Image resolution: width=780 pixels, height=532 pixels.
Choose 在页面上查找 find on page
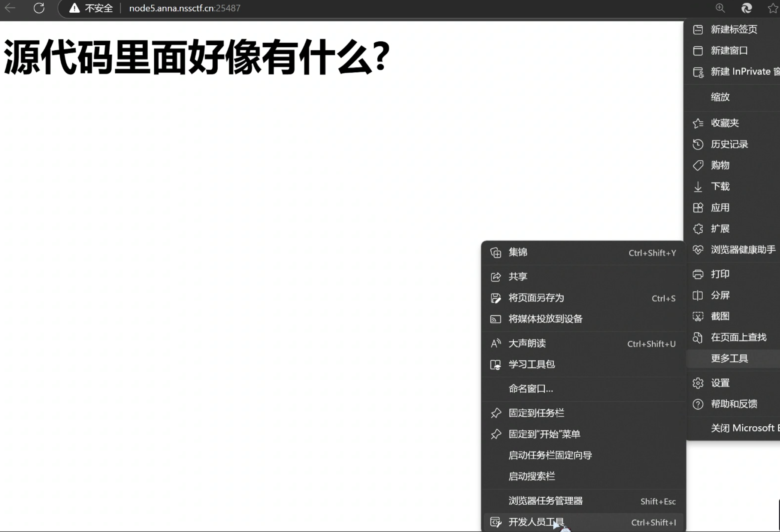pyautogui.click(x=732, y=338)
